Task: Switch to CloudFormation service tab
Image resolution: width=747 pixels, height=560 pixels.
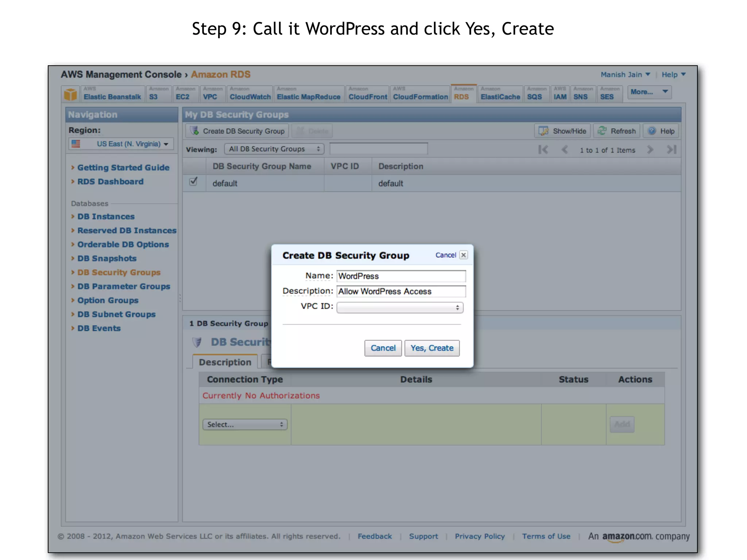Action: coord(420,94)
